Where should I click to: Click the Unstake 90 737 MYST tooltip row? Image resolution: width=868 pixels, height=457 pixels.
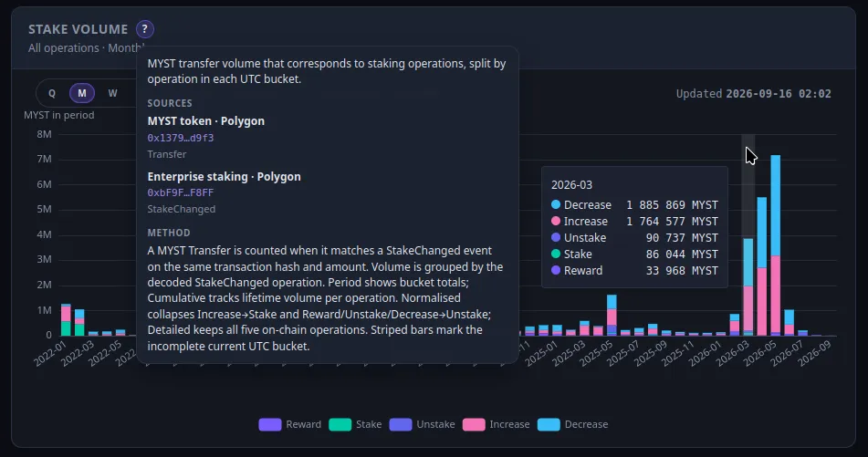[x=634, y=238]
